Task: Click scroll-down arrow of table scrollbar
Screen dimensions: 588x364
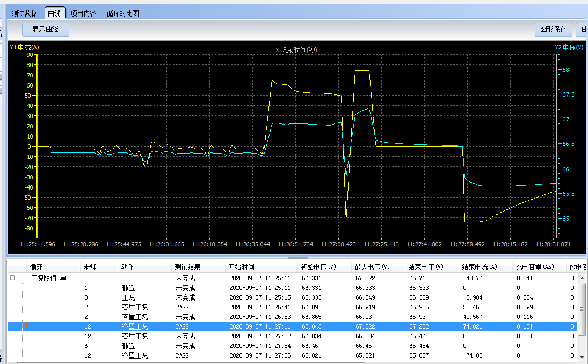Action: 582,356
